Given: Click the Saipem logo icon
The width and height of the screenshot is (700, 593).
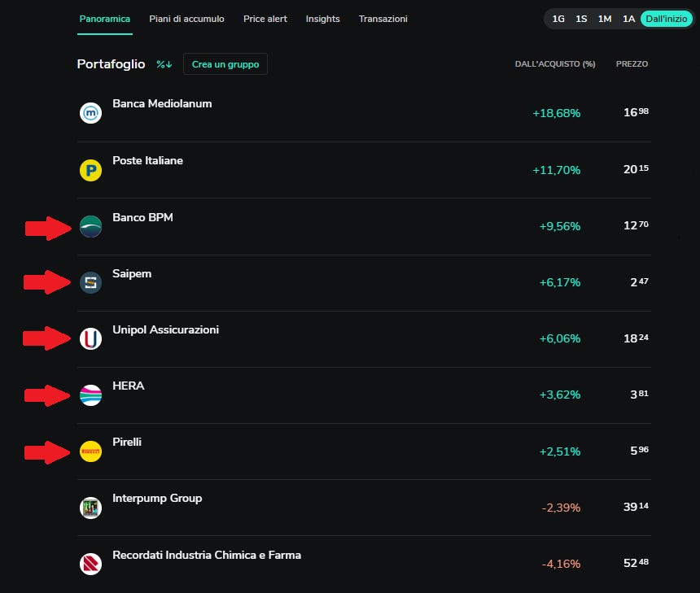Looking at the screenshot, I should coord(90,283).
